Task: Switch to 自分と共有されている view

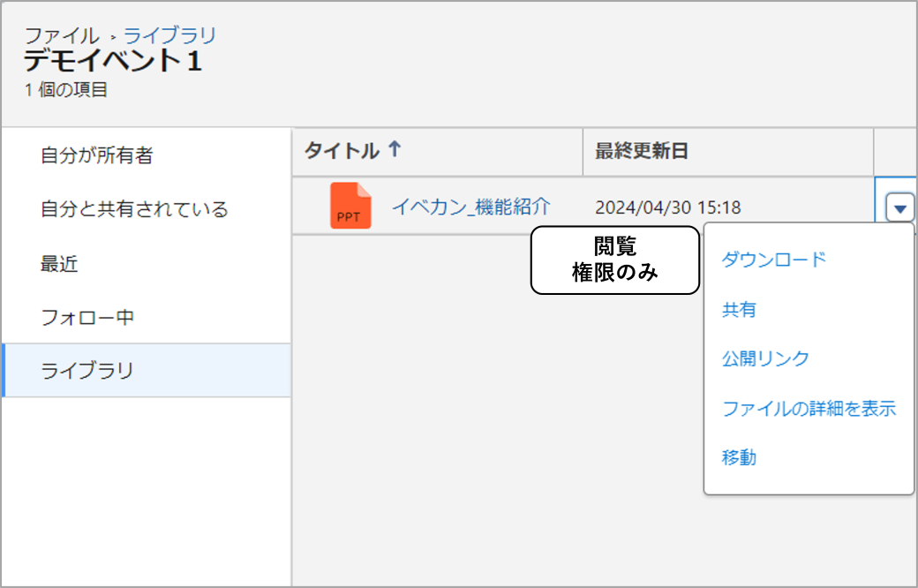Action: tap(134, 209)
